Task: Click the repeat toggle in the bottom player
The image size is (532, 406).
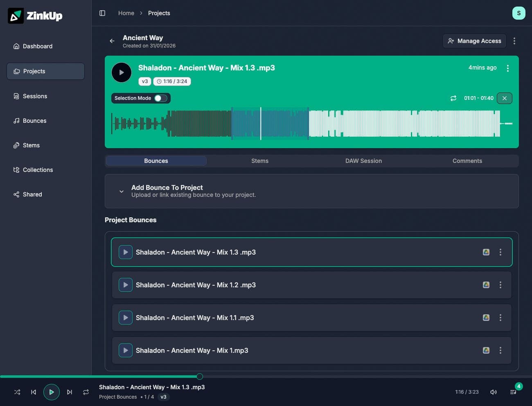Action: [86, 392]
